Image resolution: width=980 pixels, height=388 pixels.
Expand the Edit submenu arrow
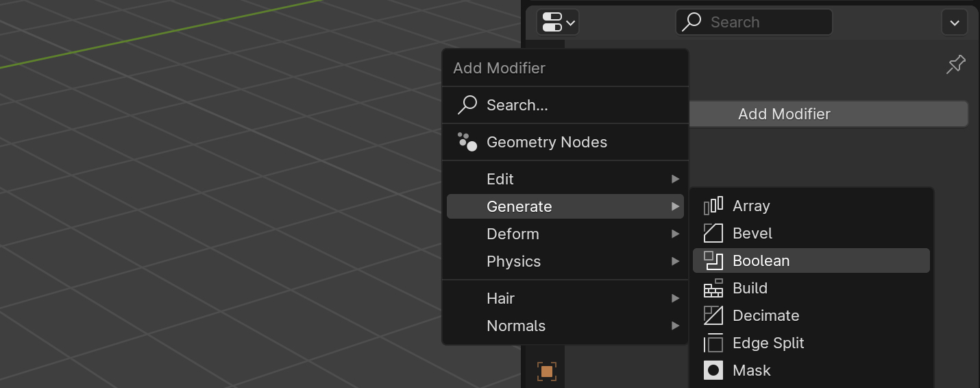[x=676, y=179]
